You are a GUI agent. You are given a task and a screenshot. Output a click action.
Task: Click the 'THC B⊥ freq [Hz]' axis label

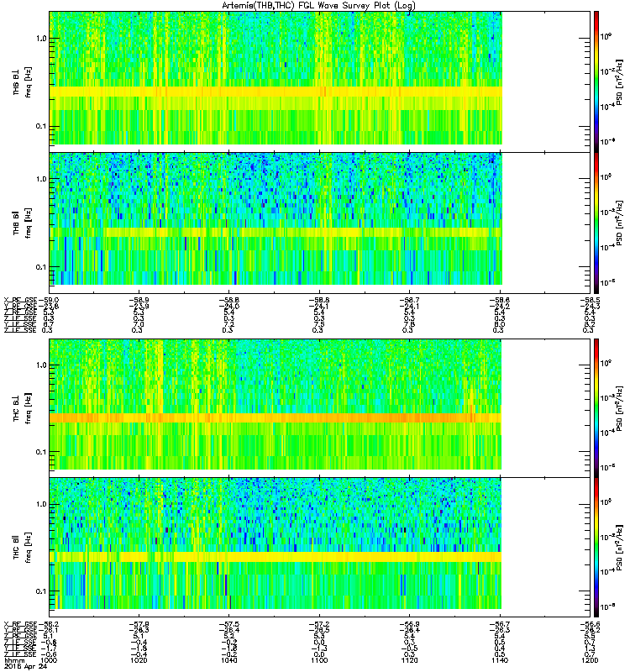click(22, 408)
